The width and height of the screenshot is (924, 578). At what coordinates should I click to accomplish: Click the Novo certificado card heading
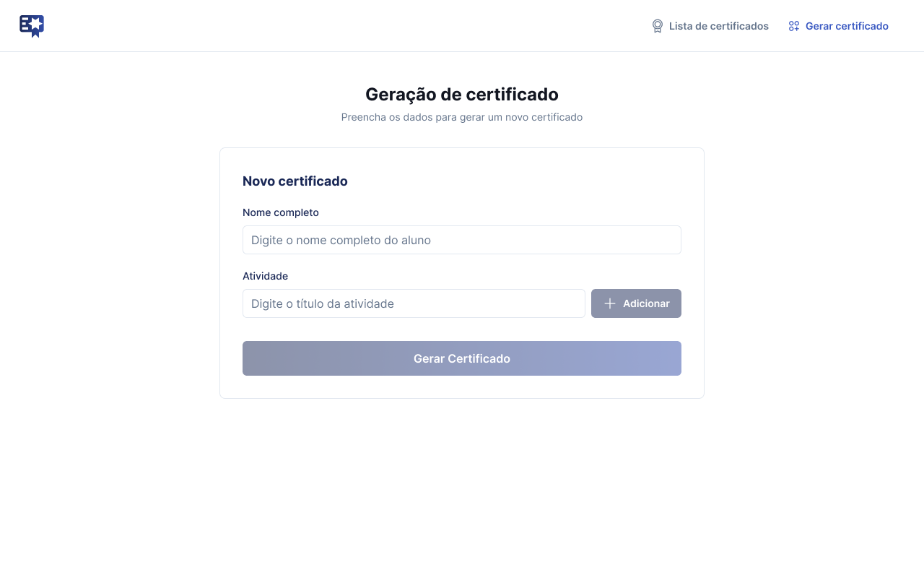click(295, 181)
